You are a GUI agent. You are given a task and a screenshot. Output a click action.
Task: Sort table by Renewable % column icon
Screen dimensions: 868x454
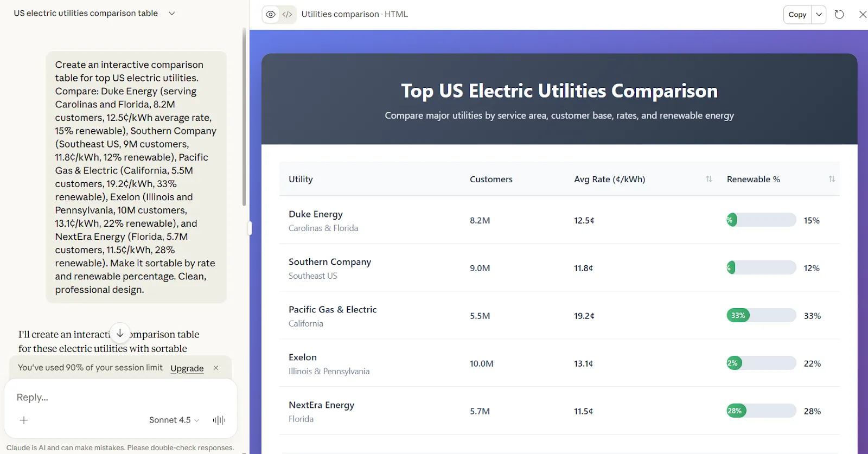[832, 179]
